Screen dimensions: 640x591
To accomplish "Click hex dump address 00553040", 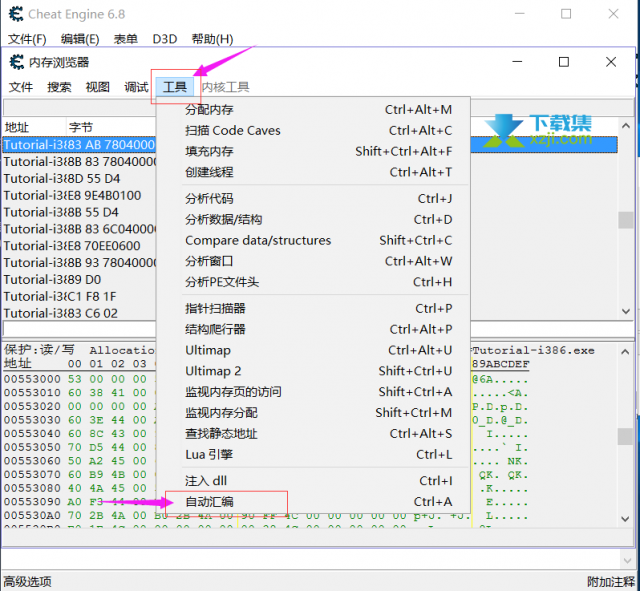I will point(32,433).
